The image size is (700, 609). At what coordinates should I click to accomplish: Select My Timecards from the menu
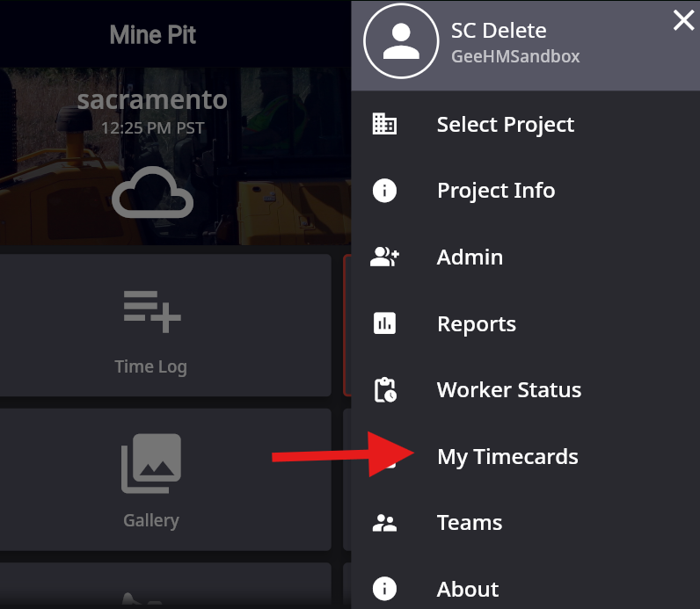[x=507, y=457]
